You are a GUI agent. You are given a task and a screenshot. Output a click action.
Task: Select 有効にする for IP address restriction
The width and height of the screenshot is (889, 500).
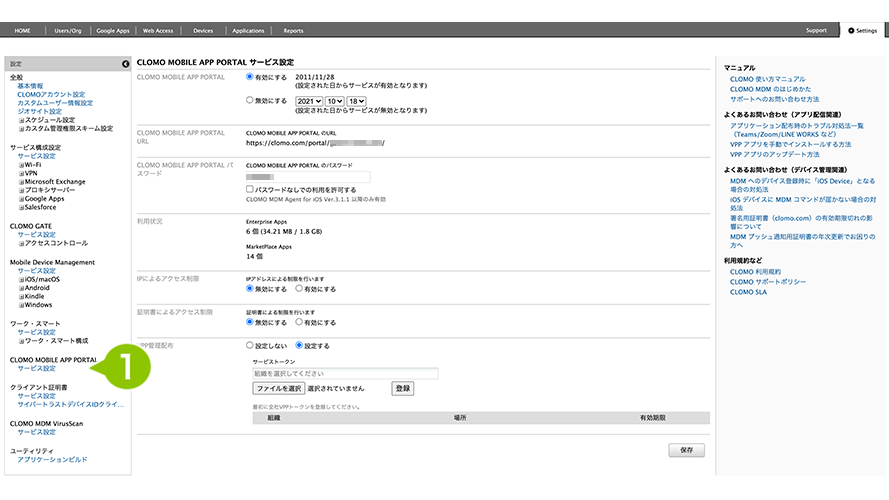click(x=299, y=289)
